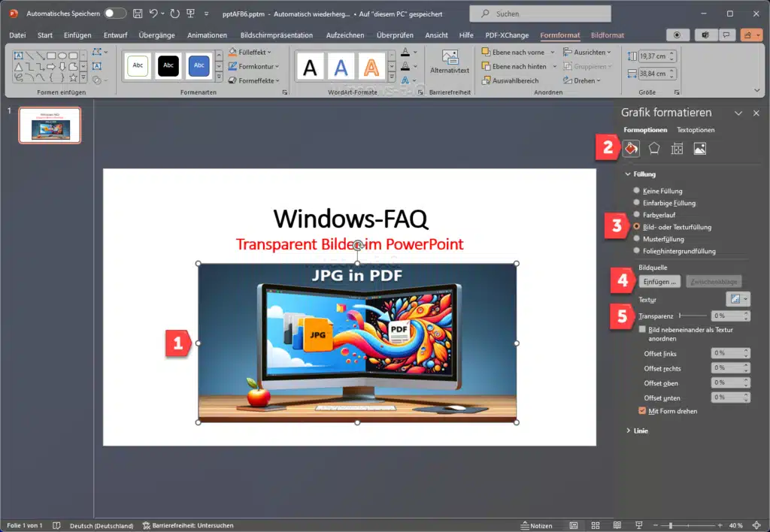The width and height of the screenshot is (770, 532).
Task: Click the Einfügen... picture source button
Action: pyautogui.click(x=659, y=282)
